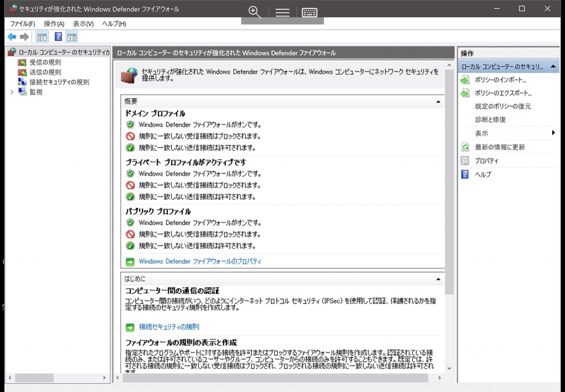Collapse the はじめに section
This screenshot has width=565, height=392.
(x=438, y=279)
